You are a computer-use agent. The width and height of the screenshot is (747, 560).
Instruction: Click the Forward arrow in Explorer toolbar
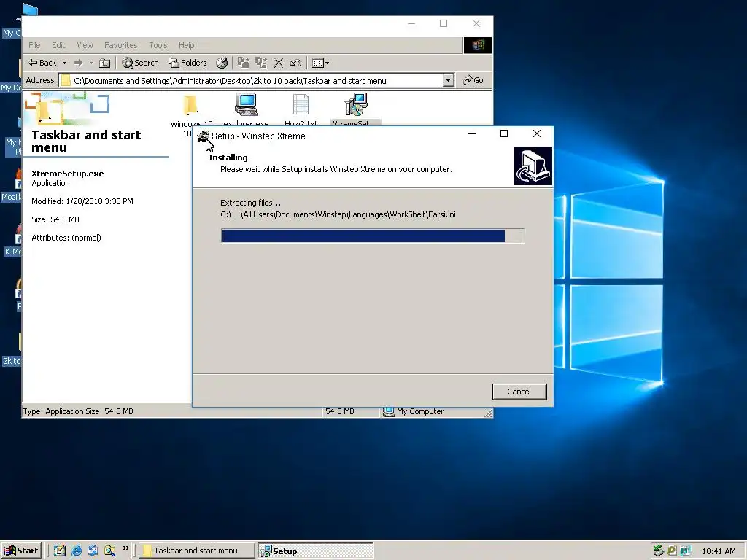pos(78,63)
